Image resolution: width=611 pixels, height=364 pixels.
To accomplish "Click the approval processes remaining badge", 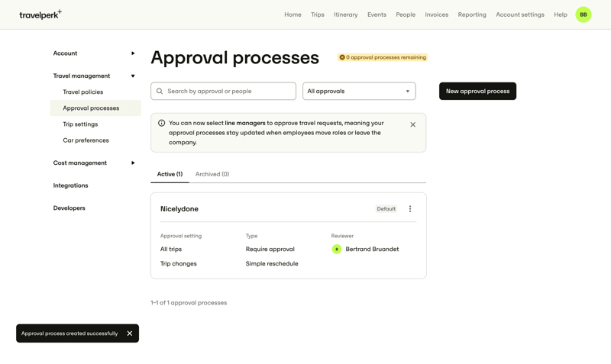I will tap(383, 57).
